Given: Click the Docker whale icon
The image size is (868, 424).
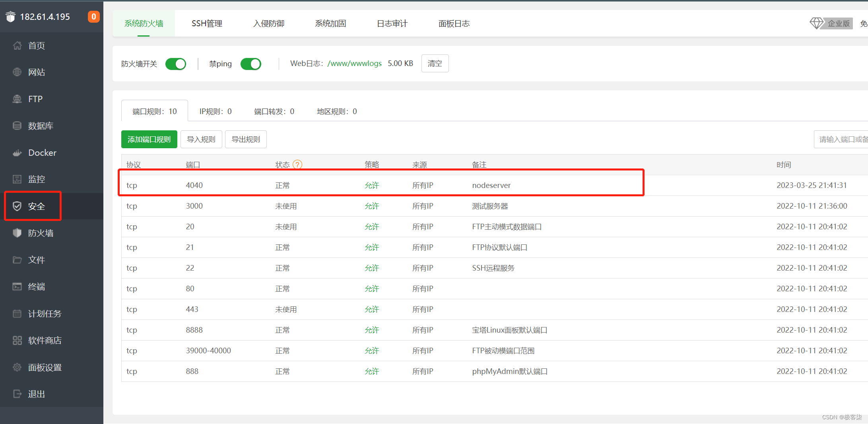Looking at the screenshot, I should [x=17, y=153].
